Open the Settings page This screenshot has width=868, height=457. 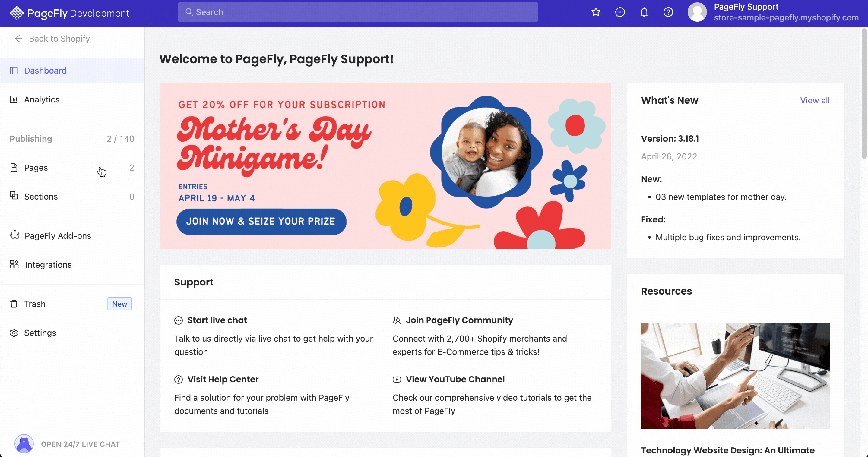[x=72, y=333]
